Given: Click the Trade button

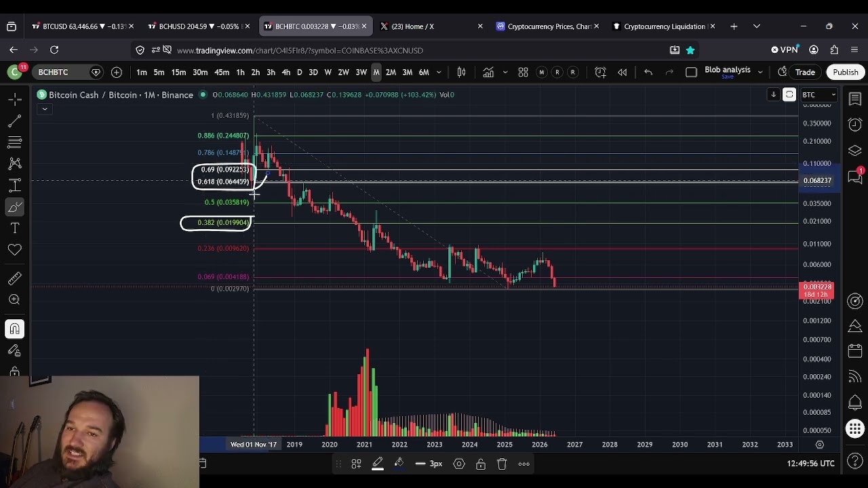Looking at the screenshot, I should point(805,72).
